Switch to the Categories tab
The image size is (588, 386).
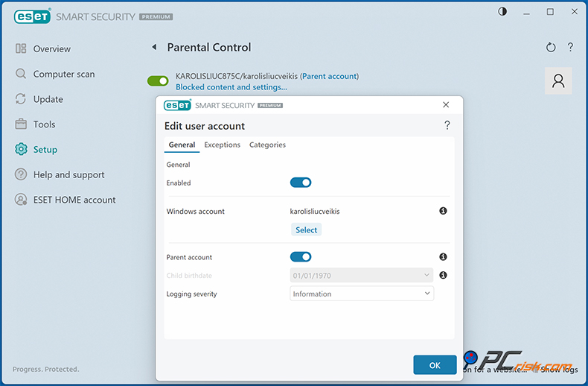click(267, 145)
